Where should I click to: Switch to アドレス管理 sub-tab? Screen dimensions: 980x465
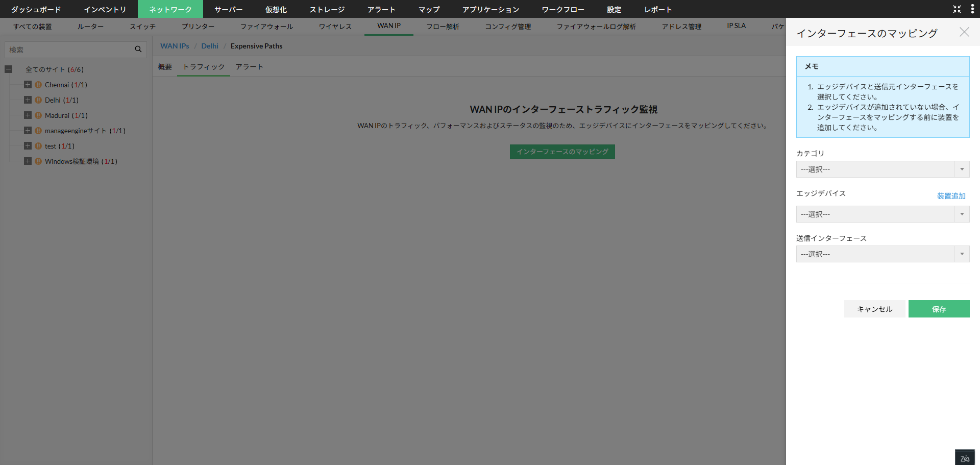click(x=682, y=27)
